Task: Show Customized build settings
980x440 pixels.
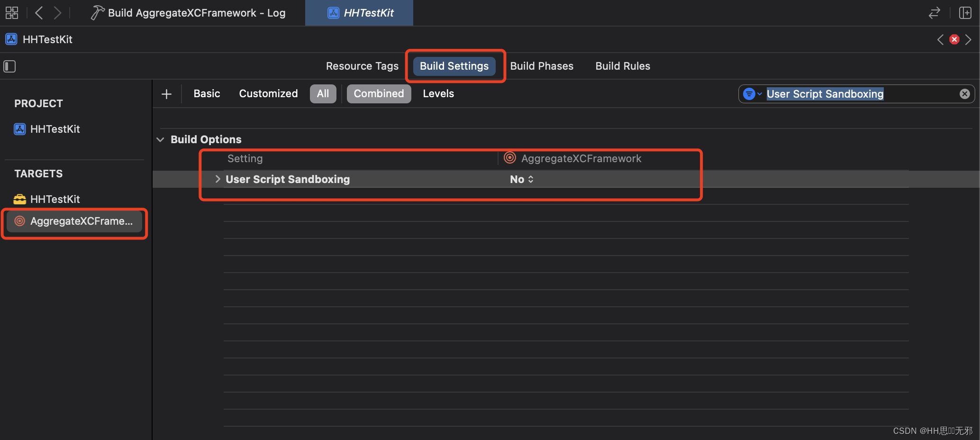Action: (x=268, y=93)
